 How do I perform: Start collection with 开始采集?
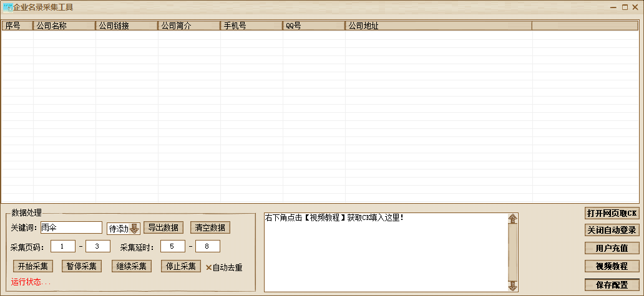click(x=33, y=266)
